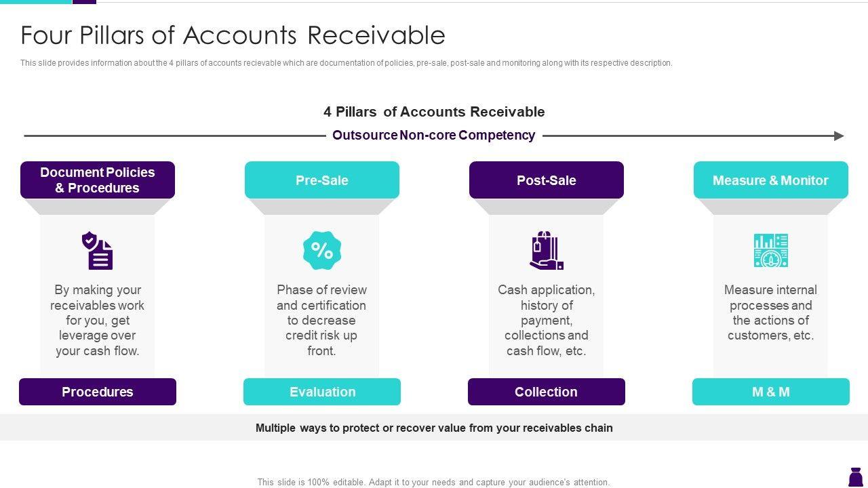The width and height of the screenshot is (868, 488).
Task: Click the M & M base label
Action: tap(770, 392)
